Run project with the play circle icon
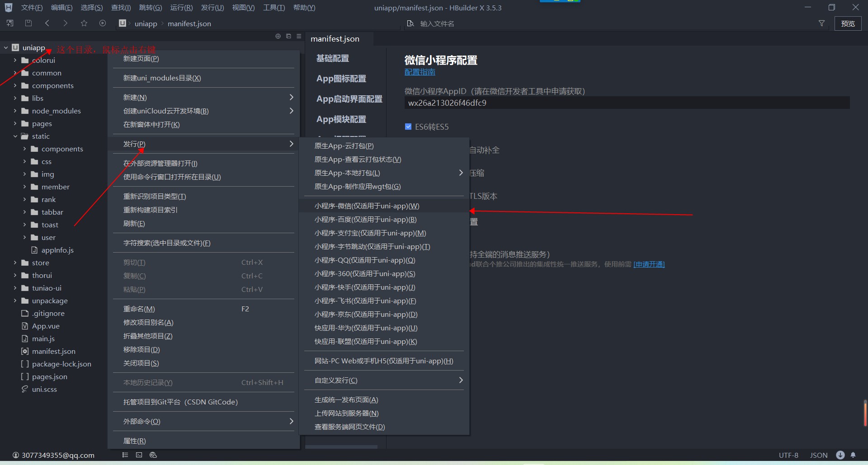The width and height of the screenshot is (868, 465). [103, 23]
